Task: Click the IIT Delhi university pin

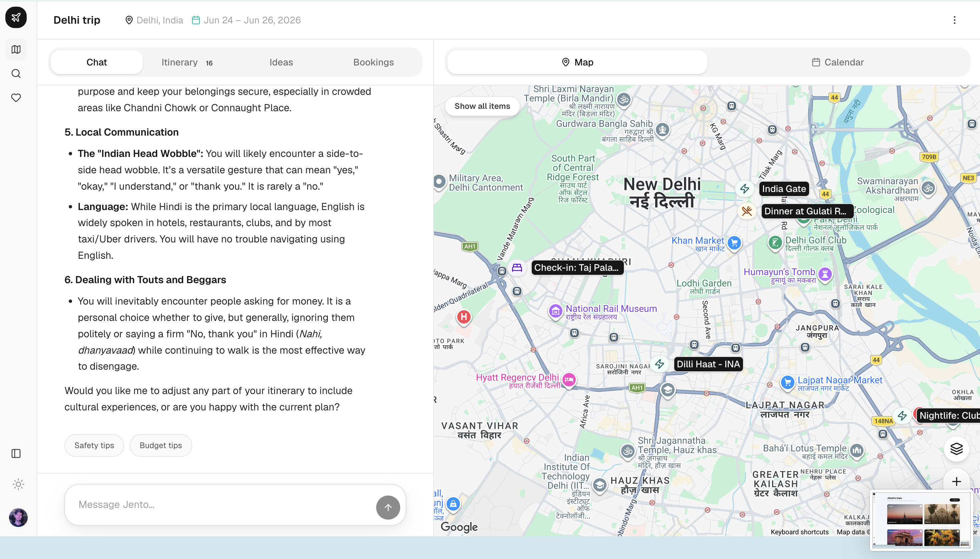Action: pos(599,485)
